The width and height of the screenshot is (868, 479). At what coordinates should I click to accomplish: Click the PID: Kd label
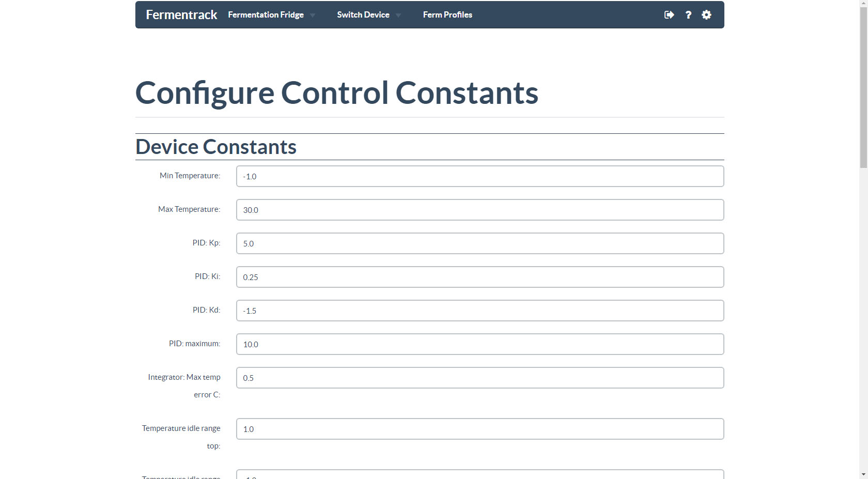[206, 310]
